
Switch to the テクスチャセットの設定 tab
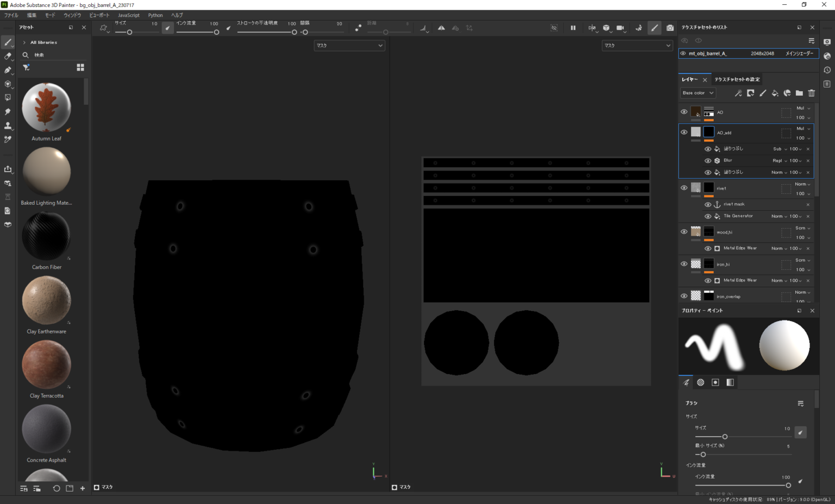pyautogui.click(x=737, y=79)
